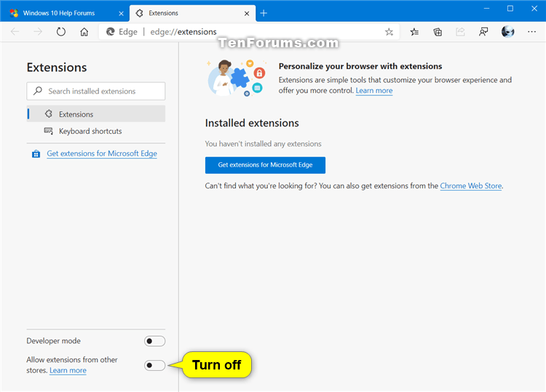
Task: Click the keyboard icon beside Keyboard shortcuts
Action: pos(48,131)
